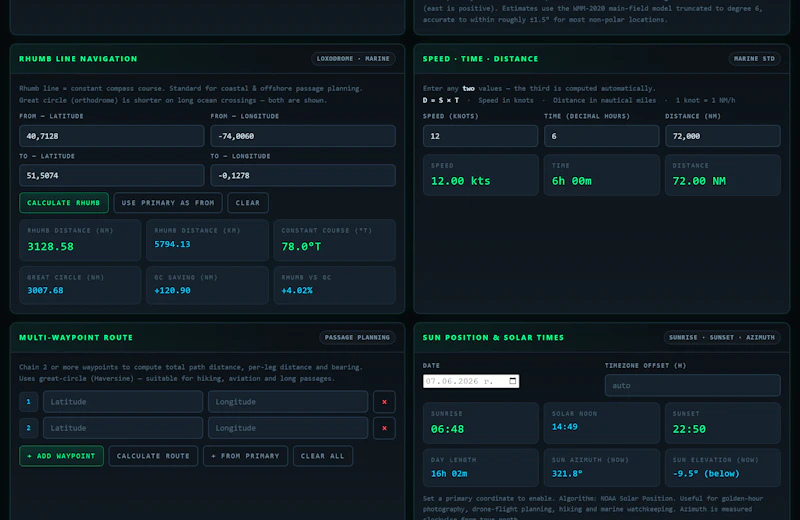Screen dimensions: 800x520
Task: Focus the To Longitude field
Action: (x=303, y=176)
